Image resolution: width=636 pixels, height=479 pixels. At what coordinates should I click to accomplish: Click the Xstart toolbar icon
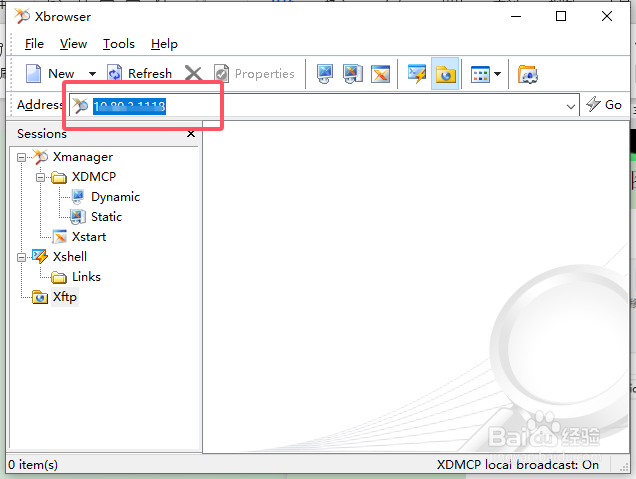point(380,74)
